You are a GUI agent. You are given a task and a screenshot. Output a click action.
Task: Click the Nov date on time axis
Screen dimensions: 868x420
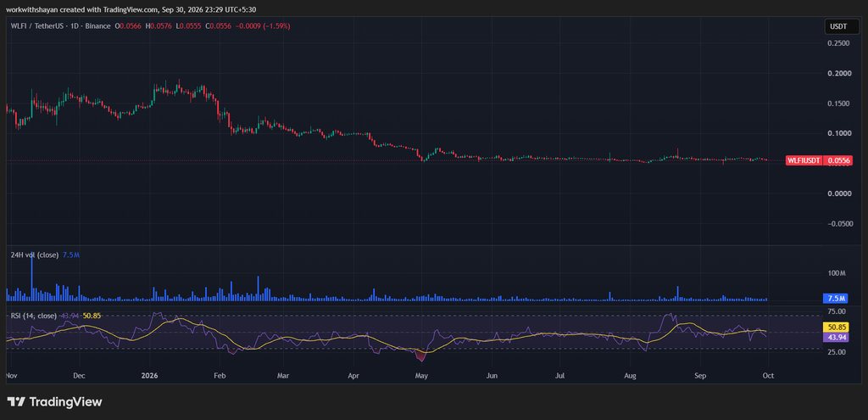pos(11,375)
